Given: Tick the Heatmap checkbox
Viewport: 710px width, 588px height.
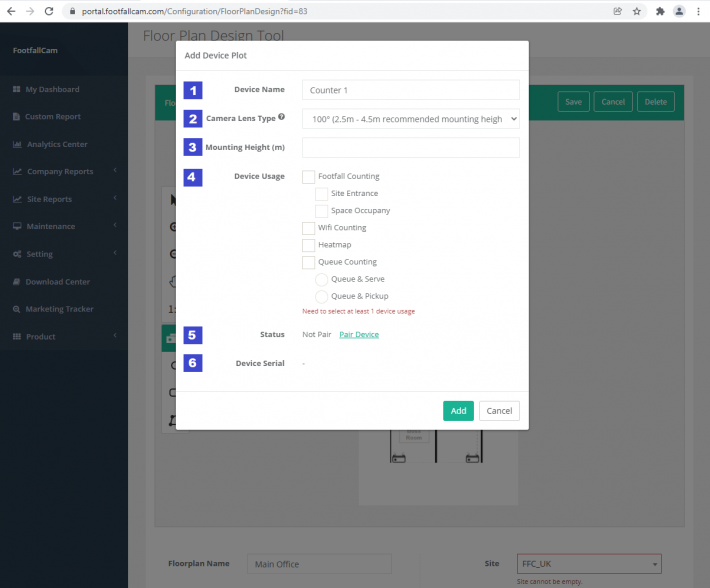Looking at the screenshot, I should 309,245.
